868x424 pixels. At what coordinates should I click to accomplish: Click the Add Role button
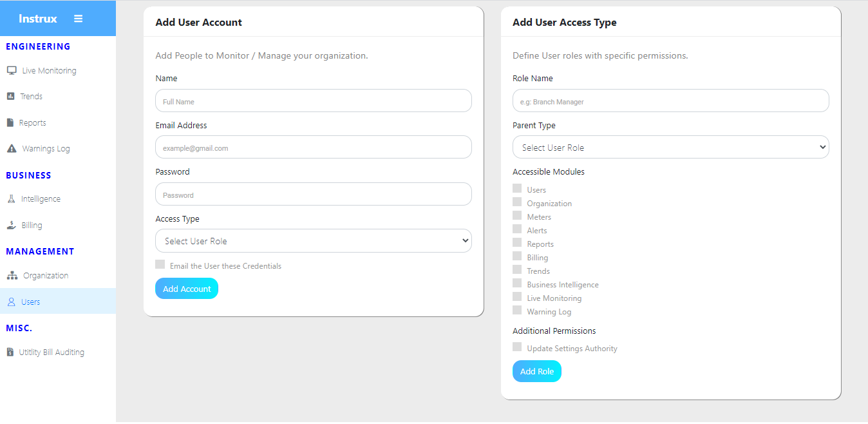click(x=536, y=371)
